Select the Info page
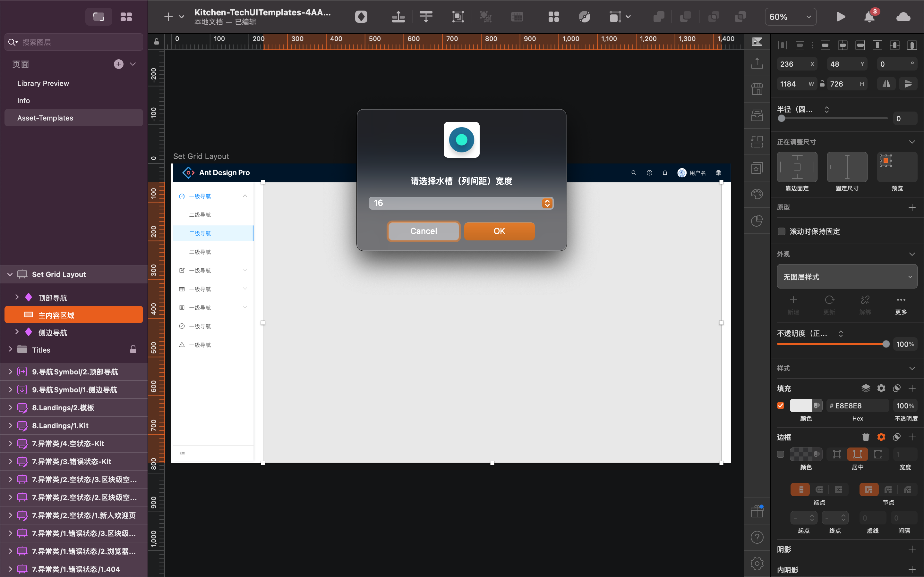 tap(23, 101)
